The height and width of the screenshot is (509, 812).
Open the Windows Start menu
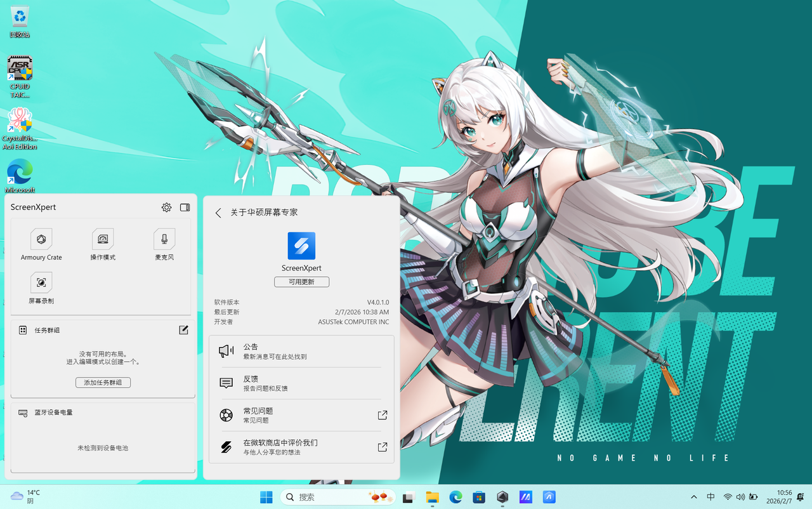(x=266, y=497)
